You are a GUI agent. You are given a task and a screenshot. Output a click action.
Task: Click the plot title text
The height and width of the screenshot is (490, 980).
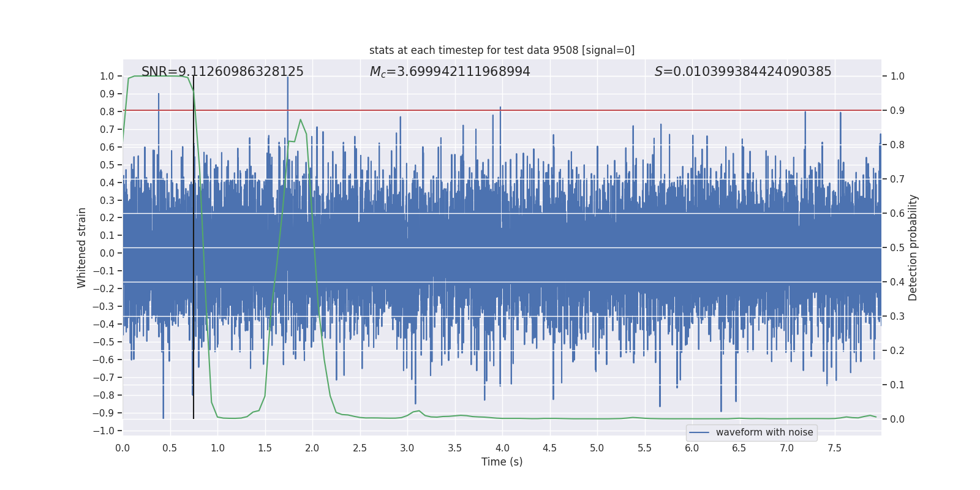(502, 50)
